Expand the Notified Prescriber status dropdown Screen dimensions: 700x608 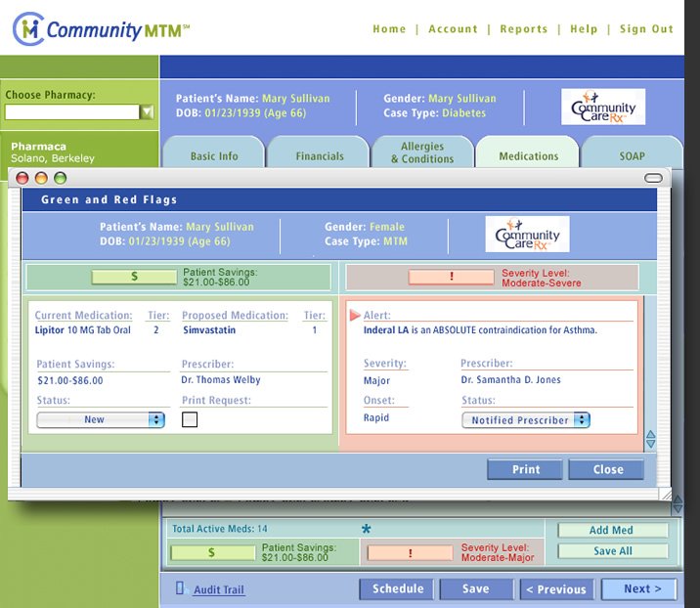(526, 420)
